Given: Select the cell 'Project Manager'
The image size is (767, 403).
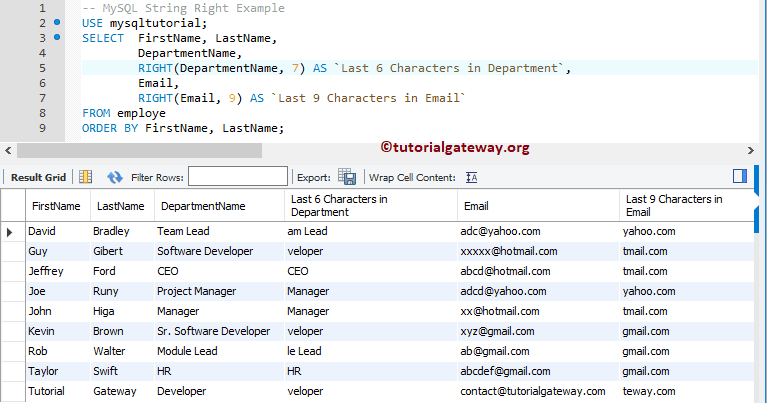Looking at the screenshot, I should click(x=219, y=291).
